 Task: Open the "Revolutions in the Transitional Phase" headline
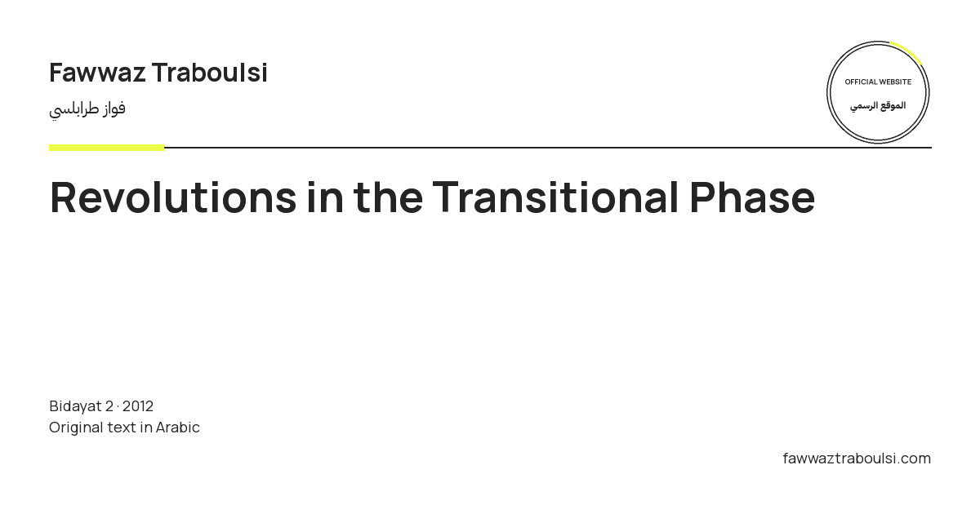432,197
